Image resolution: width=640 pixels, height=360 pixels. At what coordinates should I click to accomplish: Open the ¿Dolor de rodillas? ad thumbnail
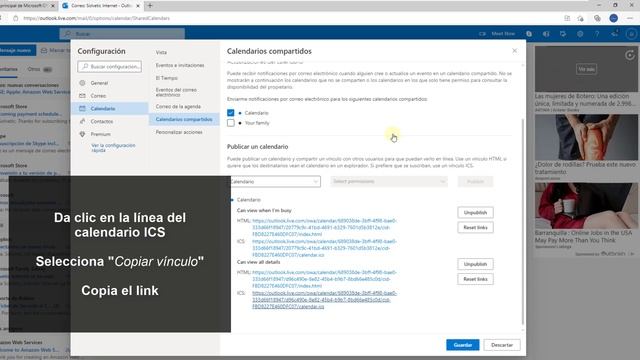pos(586,137)
